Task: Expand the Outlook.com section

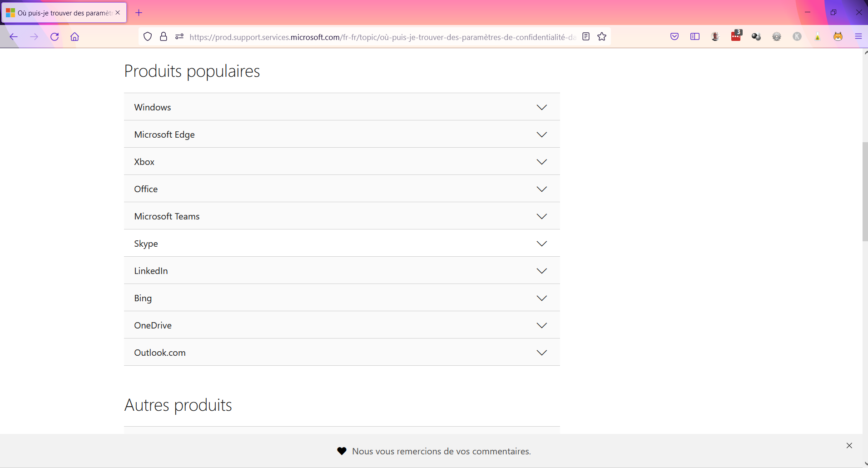Action: [342, 352]
